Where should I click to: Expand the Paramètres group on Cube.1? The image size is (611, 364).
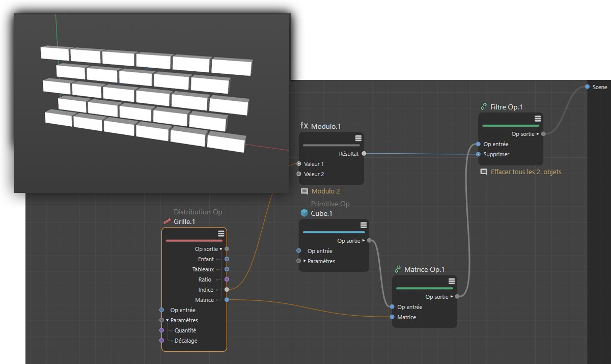point(305,261)
